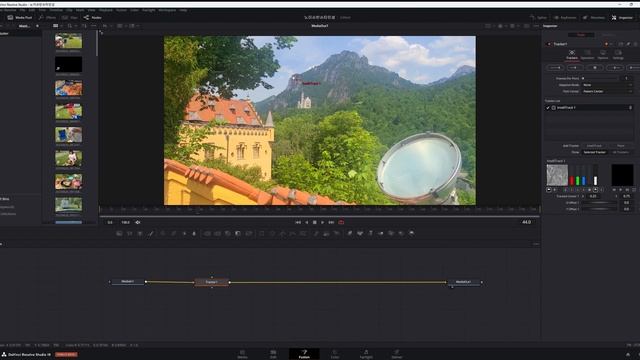Click the Tracked Center X value field
This screenshot has width=640, height=360.
(x=593, y=196)
